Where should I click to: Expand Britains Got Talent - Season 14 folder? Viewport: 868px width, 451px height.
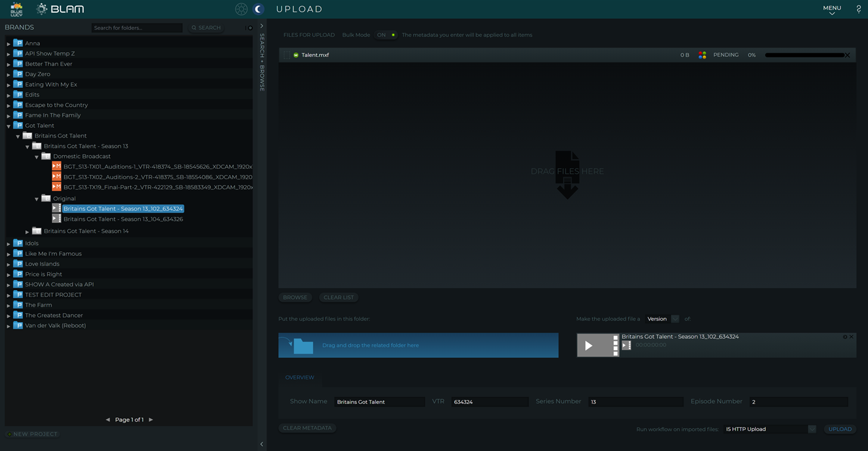27,232
